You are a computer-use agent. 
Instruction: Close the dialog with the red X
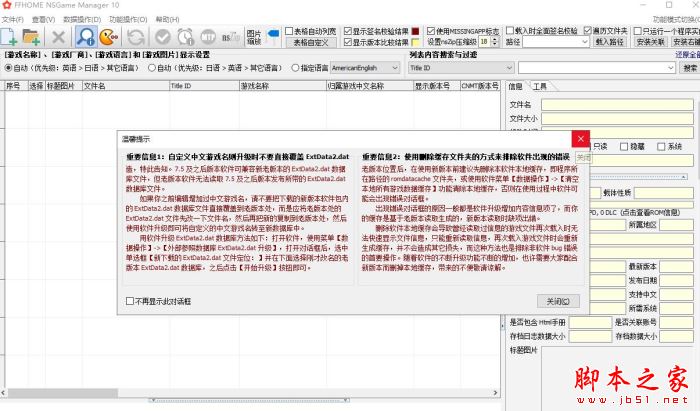click(580, 139)
